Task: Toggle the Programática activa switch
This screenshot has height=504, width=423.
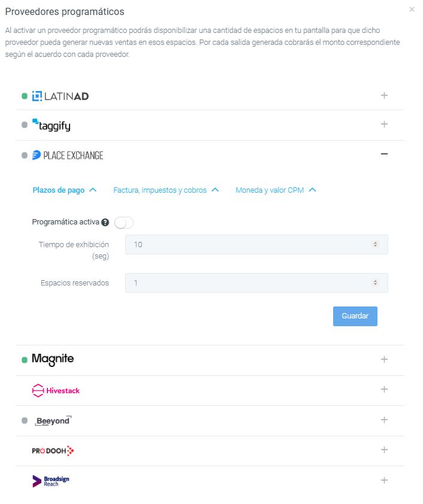Action: tap(124, 223)
